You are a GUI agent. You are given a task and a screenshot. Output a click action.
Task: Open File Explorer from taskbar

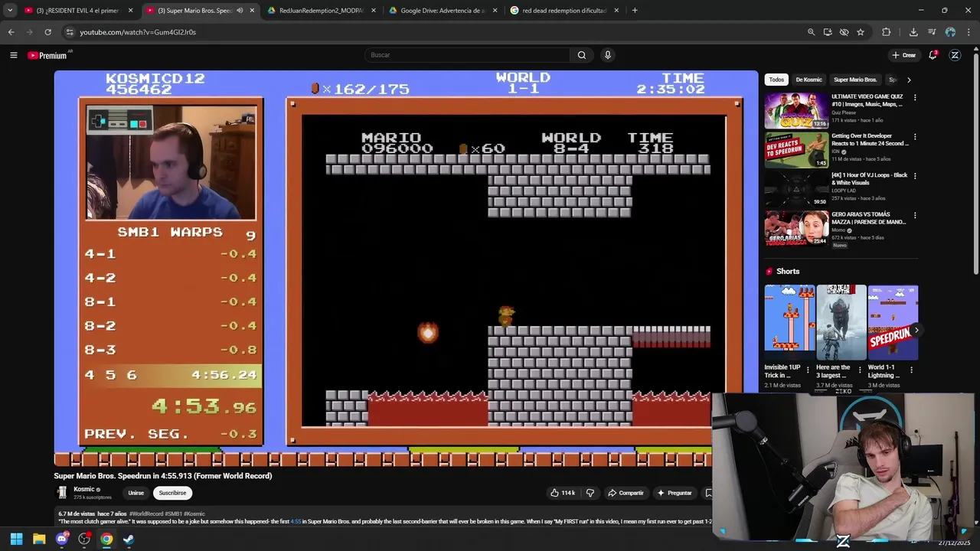(39, 539)
